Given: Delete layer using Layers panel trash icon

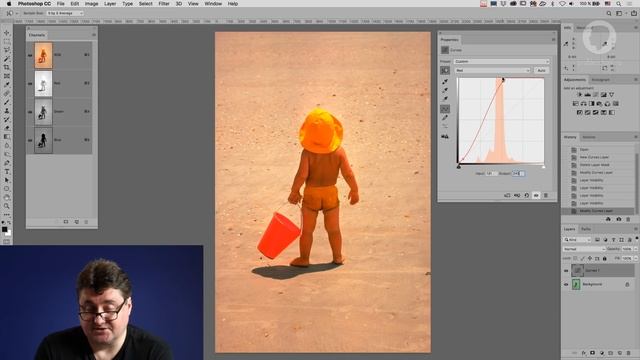Looking at the screenshot, I should pyautogui.click(x=628, y=353).
